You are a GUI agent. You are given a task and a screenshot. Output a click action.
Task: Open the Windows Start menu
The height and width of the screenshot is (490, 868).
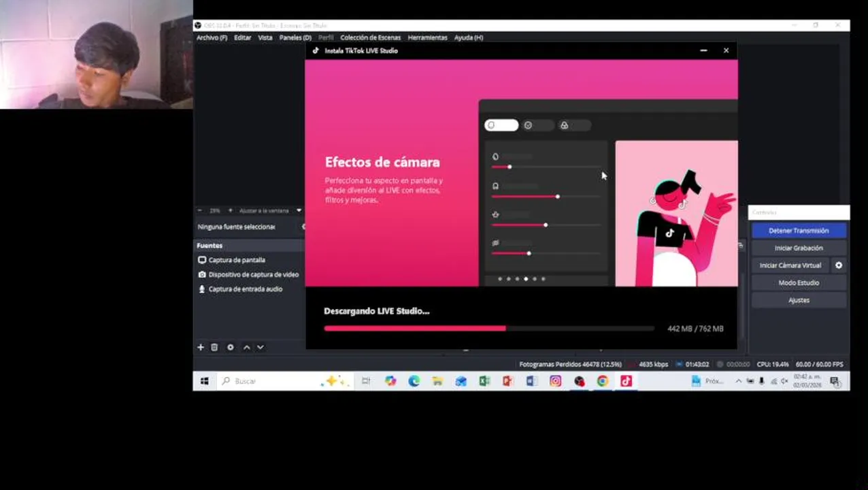pos(204,381)
